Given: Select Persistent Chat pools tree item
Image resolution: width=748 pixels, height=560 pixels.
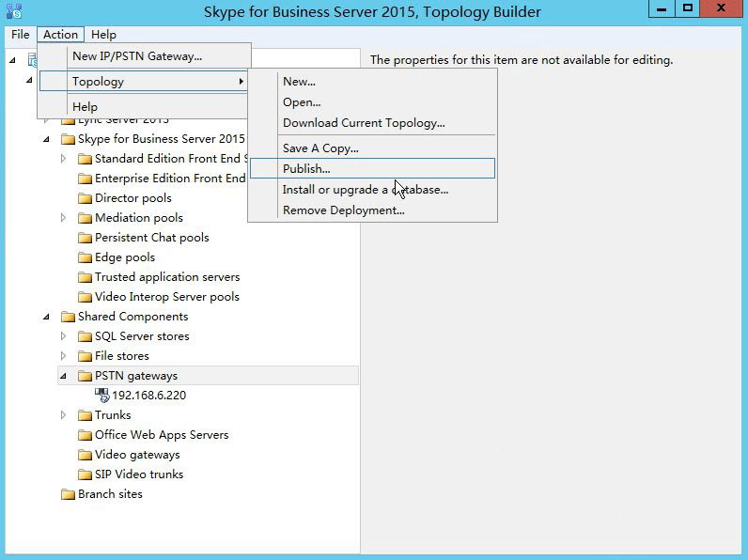Looking at the screenshot, I should tap(151, 238).
